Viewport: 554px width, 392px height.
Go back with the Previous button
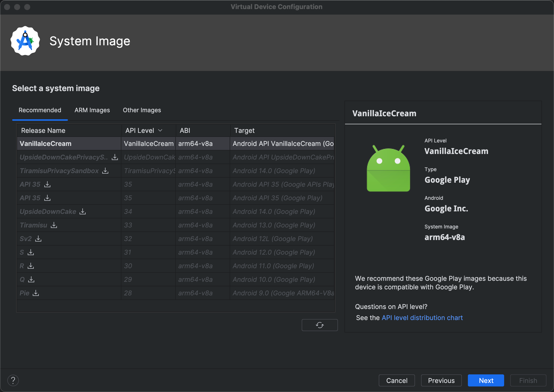(x=441, y=380)
